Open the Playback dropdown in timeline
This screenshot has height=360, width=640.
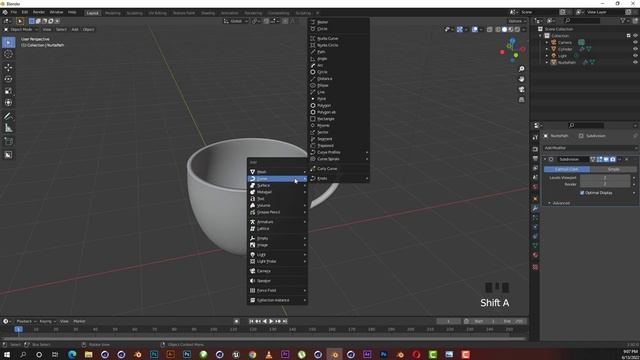pos(26,321)
